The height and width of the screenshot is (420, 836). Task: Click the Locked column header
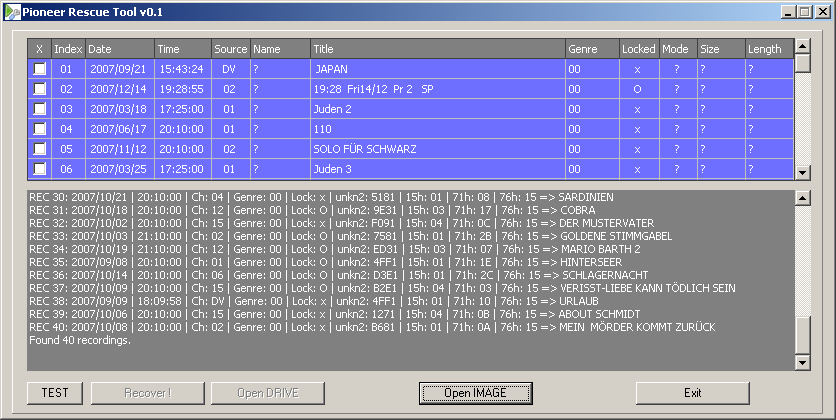tap(639, 49)
